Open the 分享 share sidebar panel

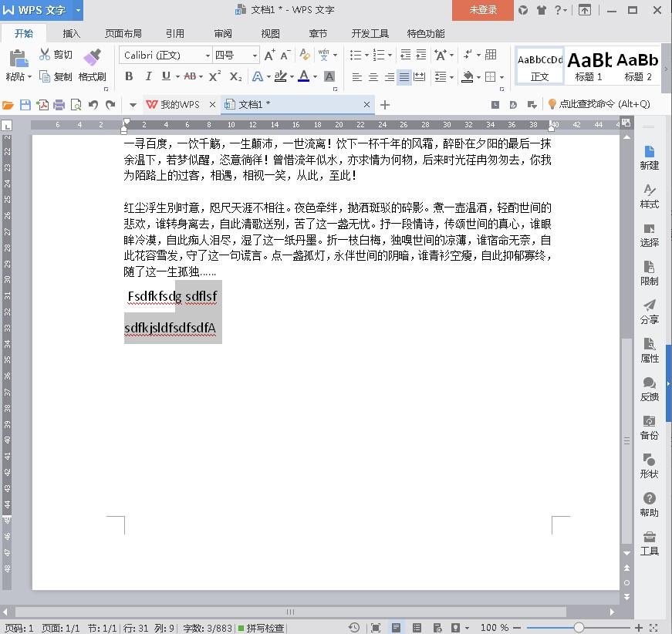[649, 312]
